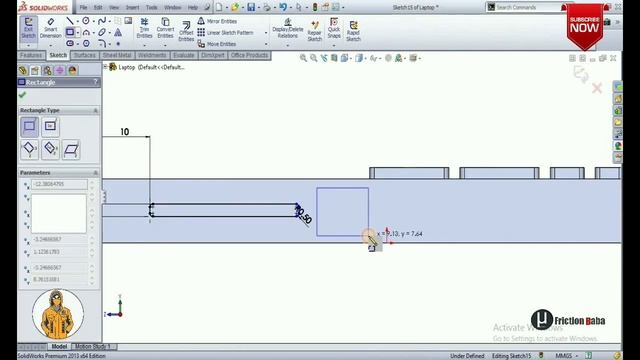The height and width of the screenshot is (360, 640).
Task: Open Quick Snaps dropdown arrow
Action: 334,45
